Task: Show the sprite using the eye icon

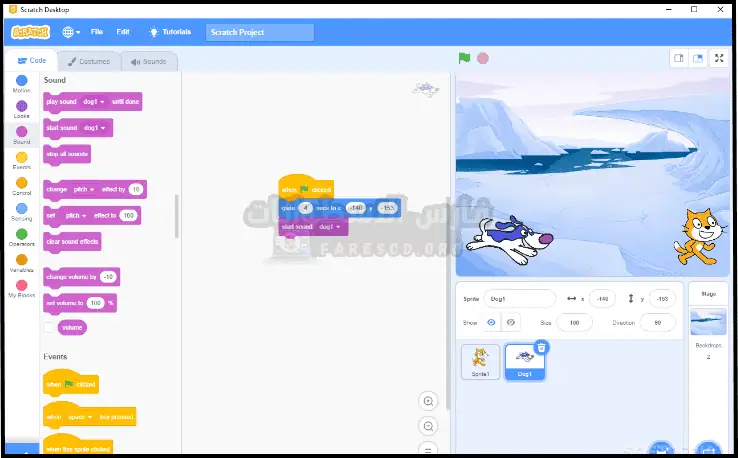Action: click(491, 322)
